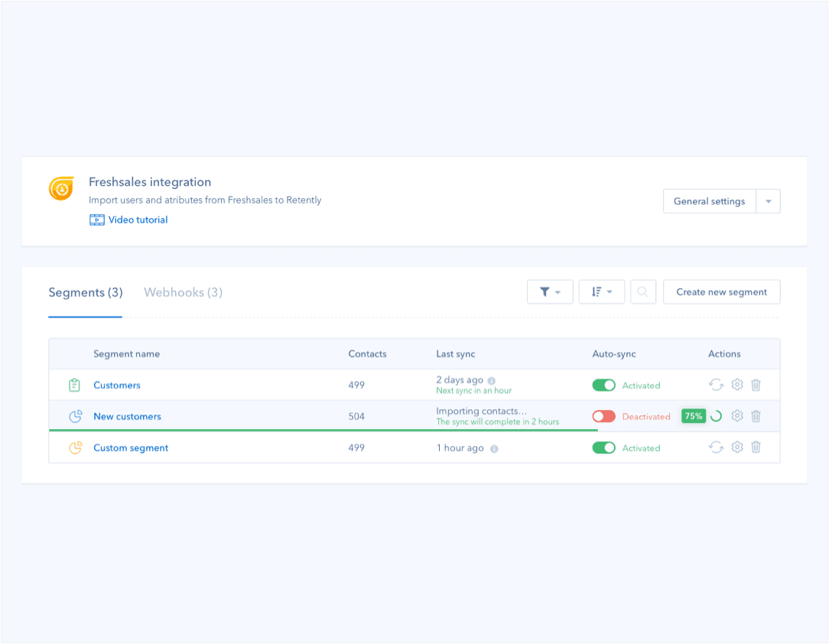Screen dimensions: 829x644
Task: Disable auto-sync for Customers
Action: coord(603,385)
